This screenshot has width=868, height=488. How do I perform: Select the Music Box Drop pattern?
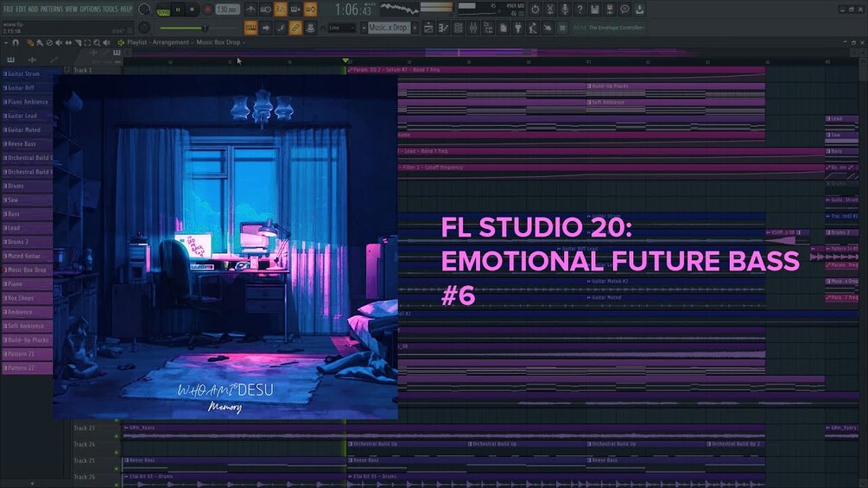click(27, 270)
